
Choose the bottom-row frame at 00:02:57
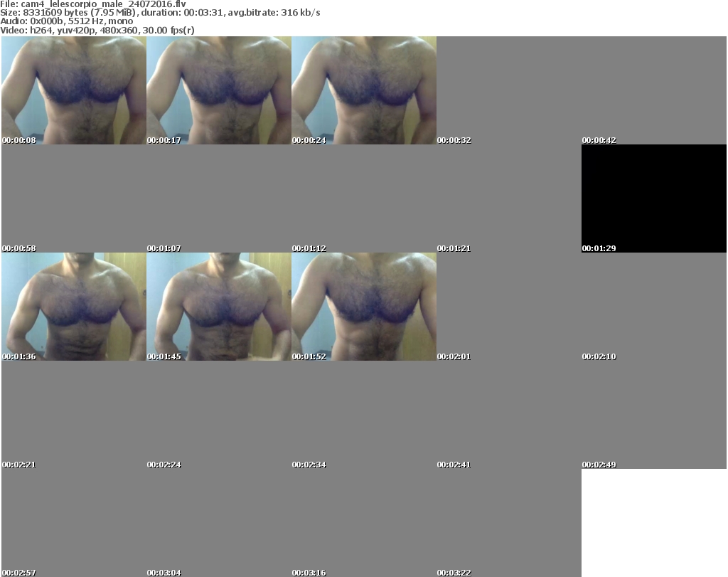point(74,523)
